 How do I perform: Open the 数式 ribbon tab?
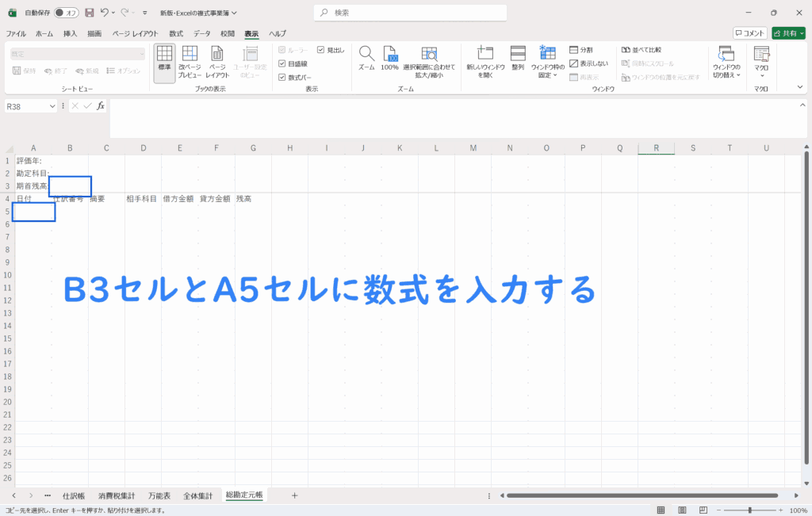click(176, 33)
